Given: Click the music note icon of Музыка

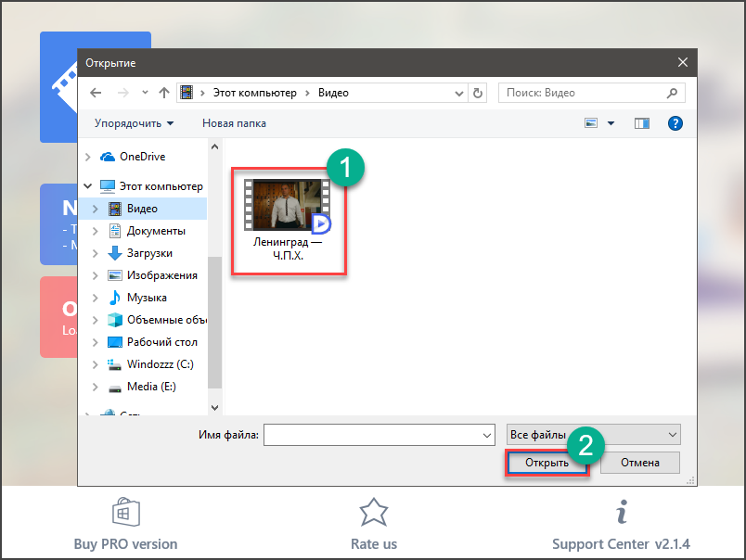Looking at the screenshot, I should pos(115,298).
